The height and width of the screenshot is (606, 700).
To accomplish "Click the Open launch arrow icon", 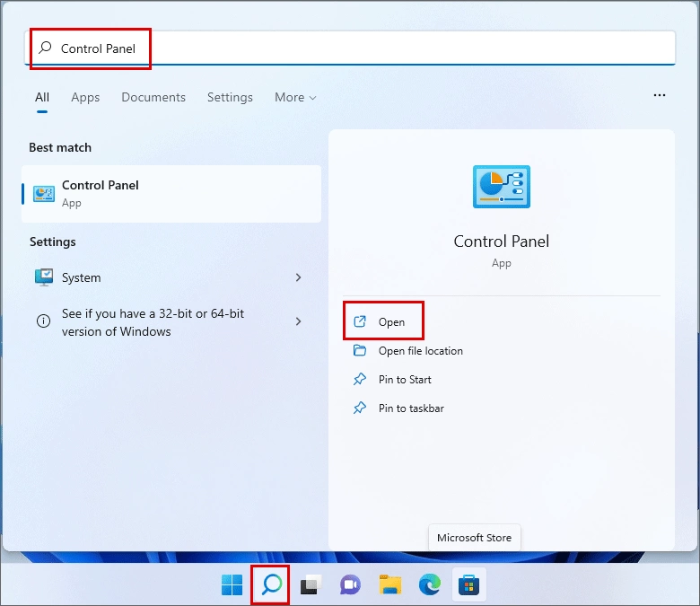I will pyautogui.click(x=360, y=321).
